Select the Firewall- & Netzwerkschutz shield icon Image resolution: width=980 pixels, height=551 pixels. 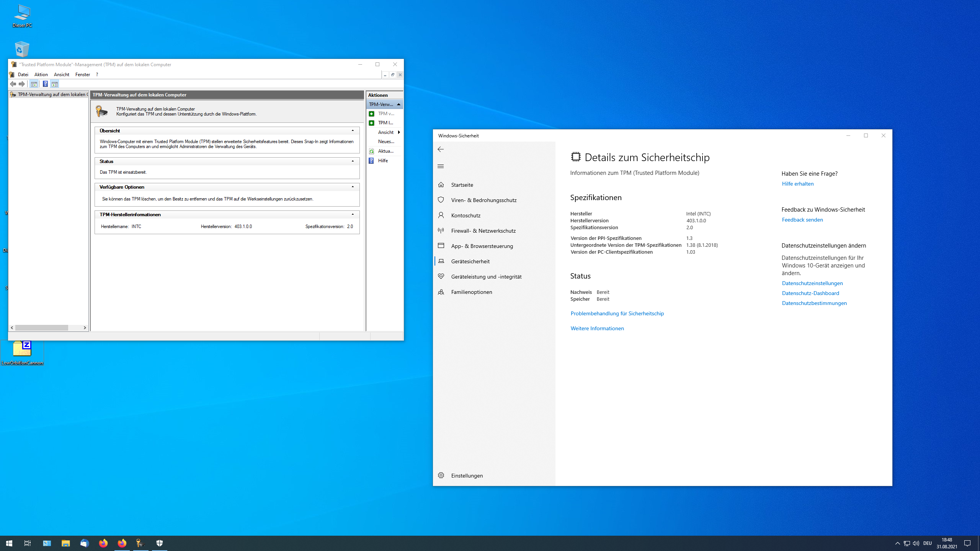[x=441, y=231]
